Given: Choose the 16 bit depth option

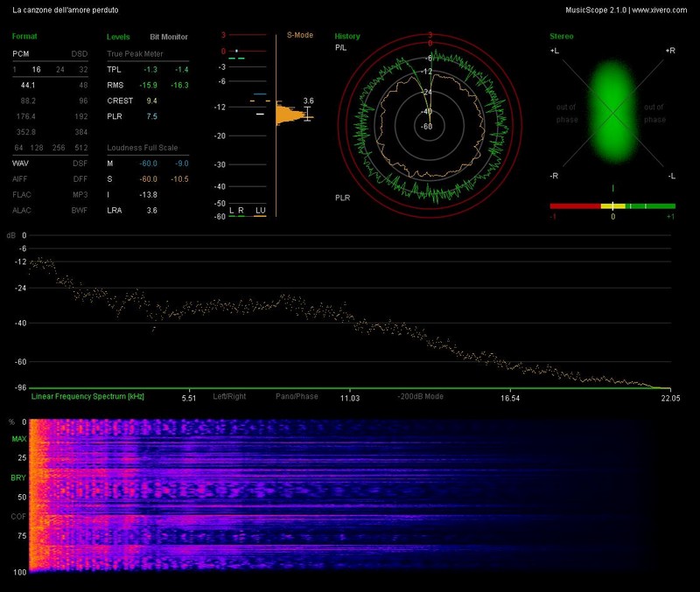Looking at the screenshot, I should click(36, 70).
